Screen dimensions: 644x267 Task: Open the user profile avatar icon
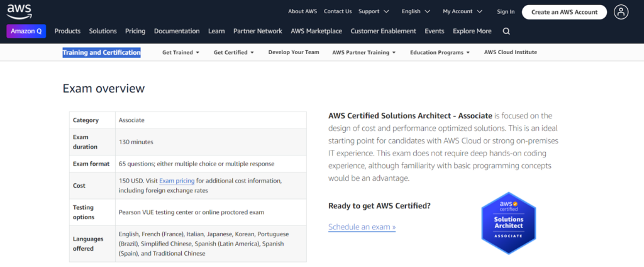click(621, 12)
